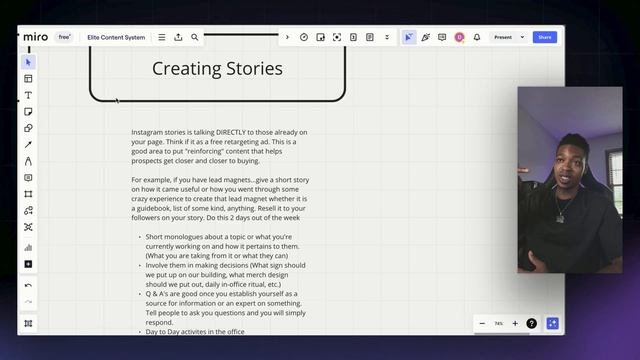Screen dimensions: 640x360
Task: Click the paragraph starting 'For example, if you have'
Action: click(220, 198)
